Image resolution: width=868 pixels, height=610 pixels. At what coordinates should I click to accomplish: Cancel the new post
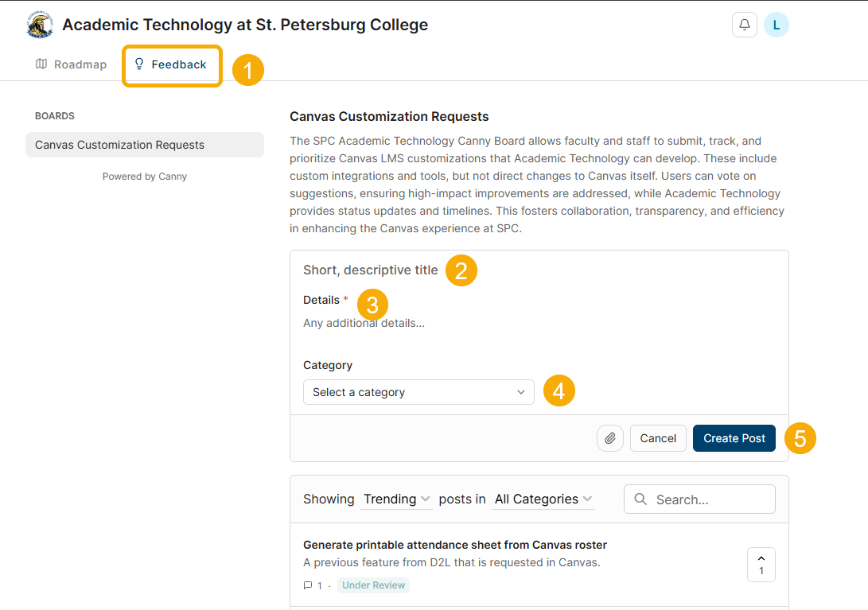658,438
